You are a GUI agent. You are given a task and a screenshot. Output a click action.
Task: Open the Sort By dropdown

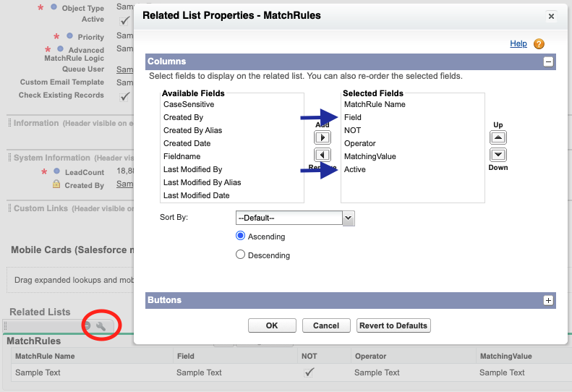coord(295,218)
